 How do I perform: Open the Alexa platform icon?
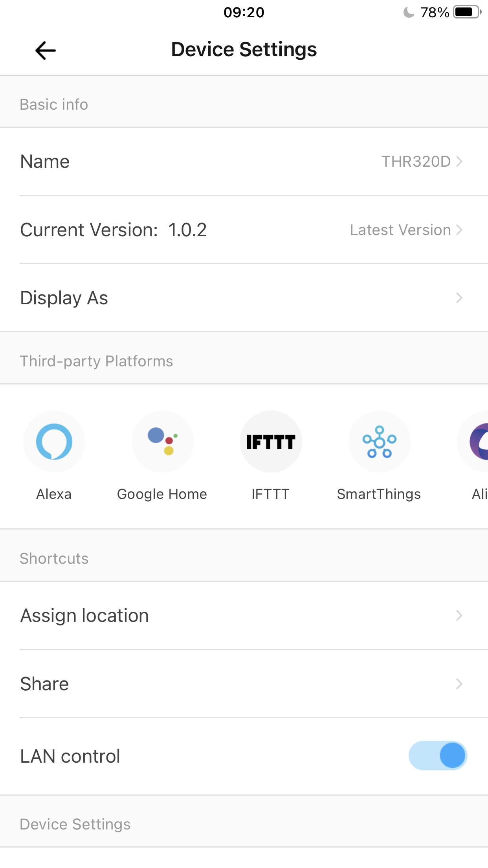pos(54,441)
